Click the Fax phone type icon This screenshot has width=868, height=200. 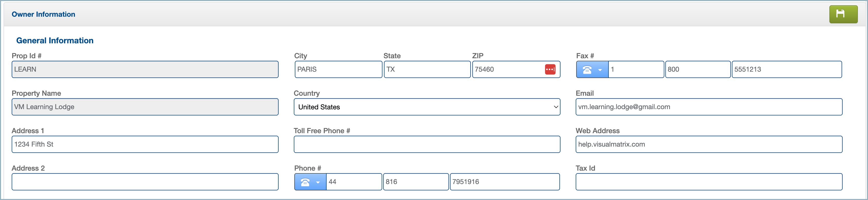[587, 70]
